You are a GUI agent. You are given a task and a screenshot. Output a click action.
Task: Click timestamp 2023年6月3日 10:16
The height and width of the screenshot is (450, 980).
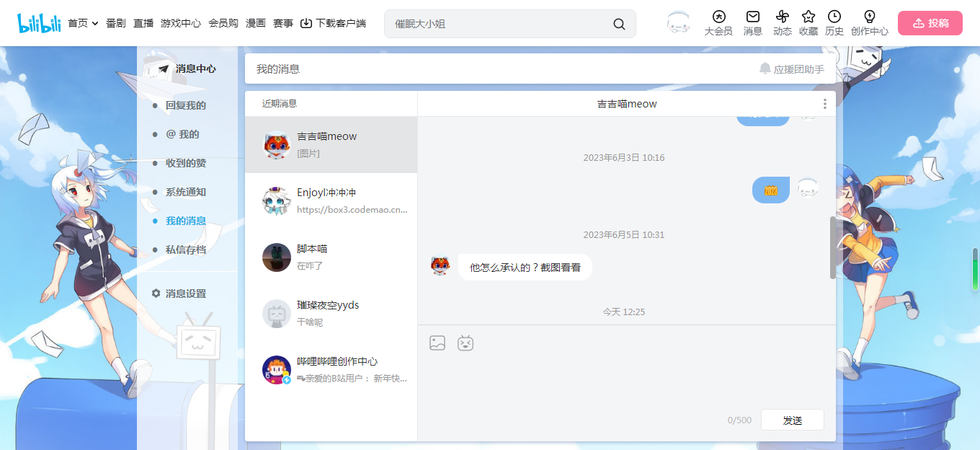pos(624,157)
